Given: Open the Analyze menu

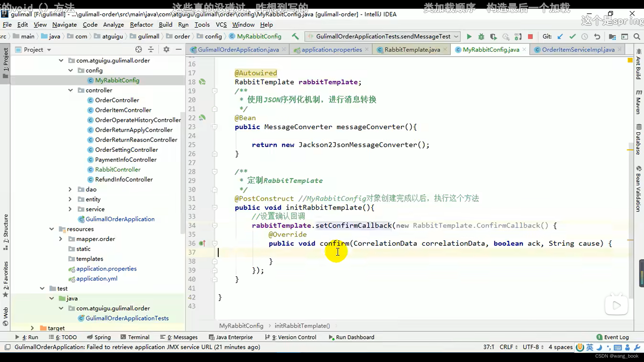Looking at the screenshot, I should (113, 24).
